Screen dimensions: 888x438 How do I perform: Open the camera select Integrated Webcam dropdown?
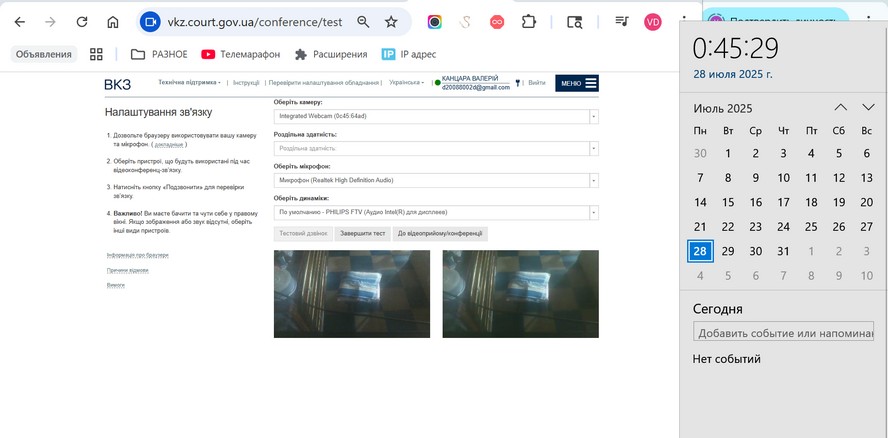tap(436, 116)
